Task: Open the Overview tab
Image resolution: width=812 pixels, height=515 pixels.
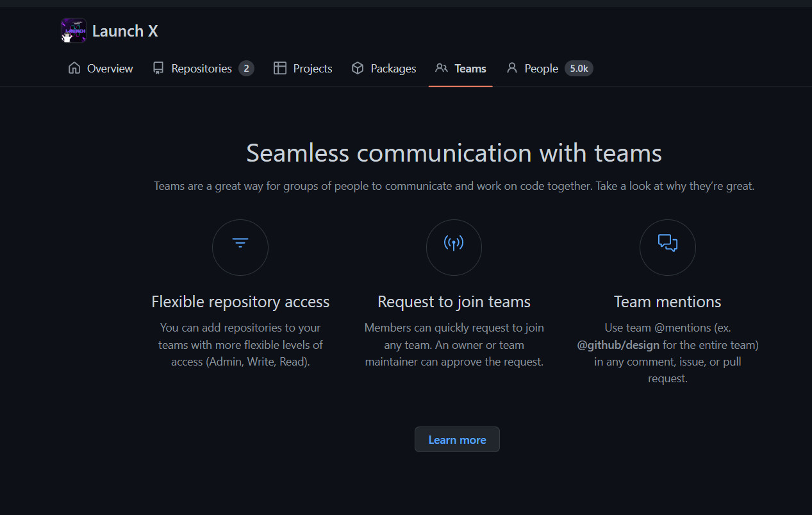Action: (109, 68)
